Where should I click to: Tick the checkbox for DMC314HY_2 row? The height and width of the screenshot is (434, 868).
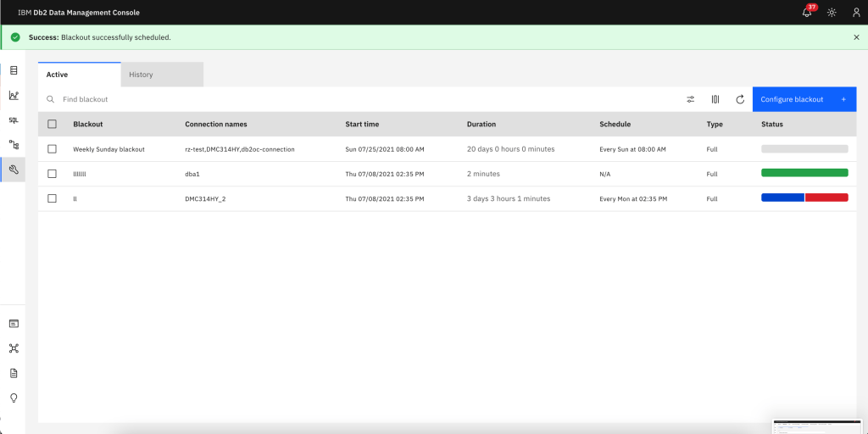(53, 198)
